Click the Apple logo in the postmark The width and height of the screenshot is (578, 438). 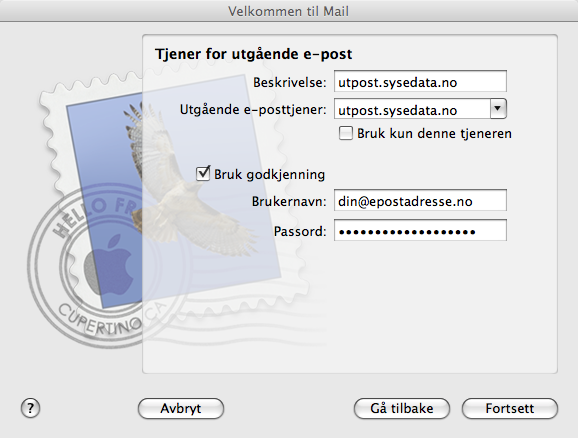coord(109,265)
